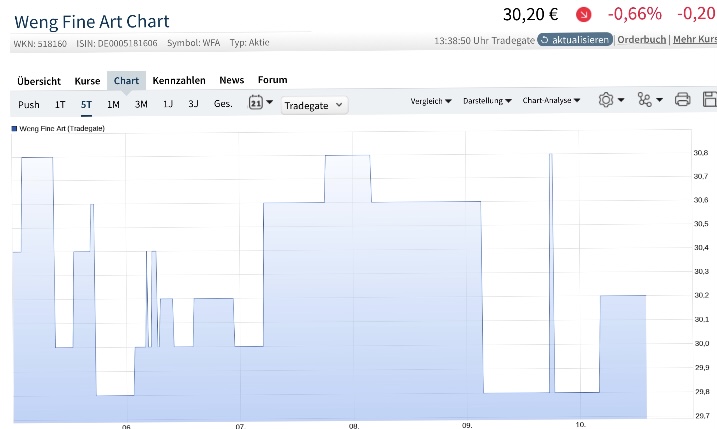The height and width of the screenshot is (429, 717).
Task: Click the -0,66% change value
Action: 635,14
